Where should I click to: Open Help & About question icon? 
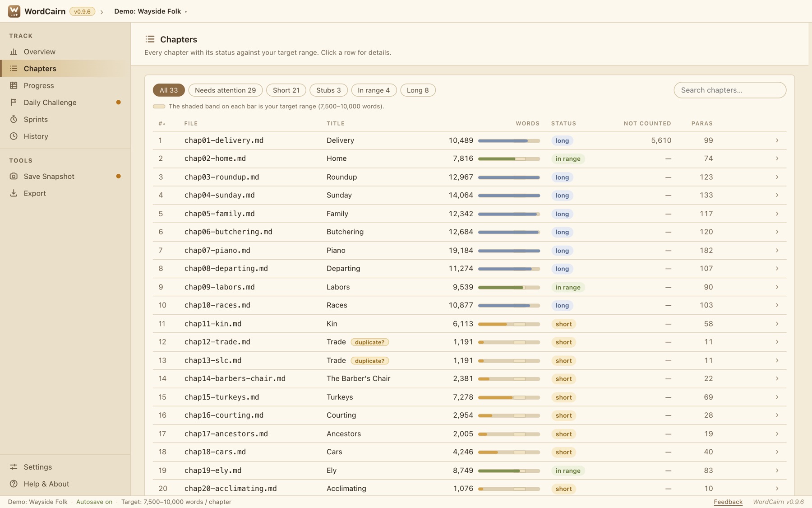(x=14, y=484)
